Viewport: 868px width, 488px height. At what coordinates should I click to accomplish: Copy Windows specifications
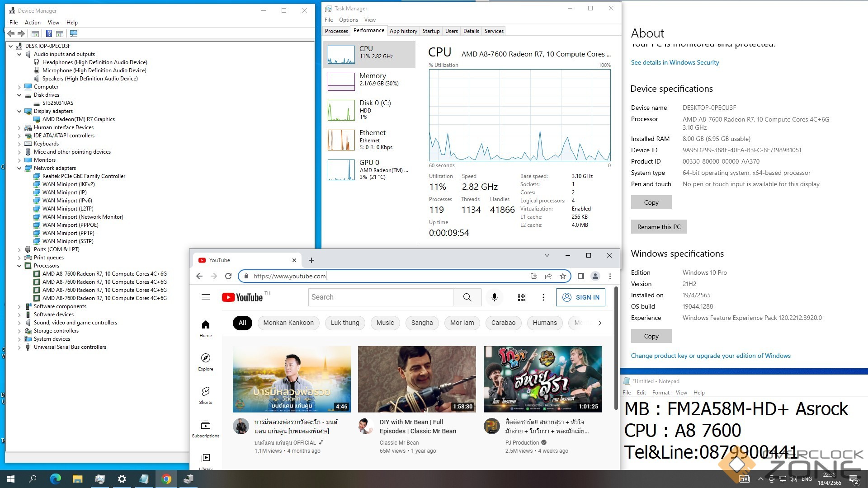[x=651, y=336]
